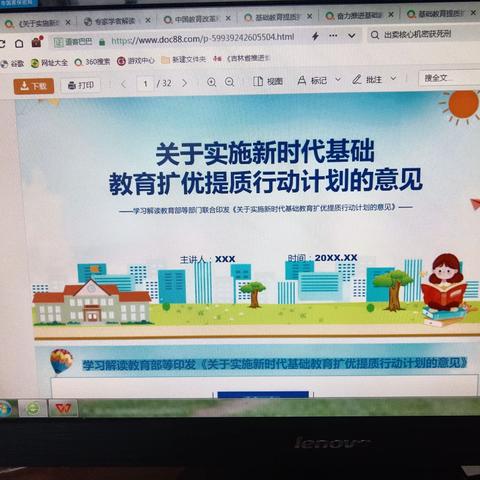
Task: Expand the address bar dropdown chevron
Action: (352, 35)
